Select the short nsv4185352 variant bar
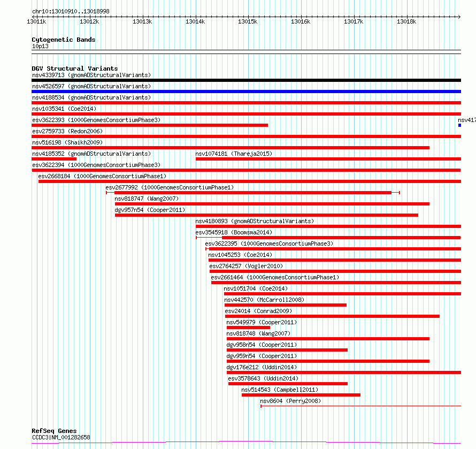Viewport: 476px width, 449px height. tap(54, 159)
